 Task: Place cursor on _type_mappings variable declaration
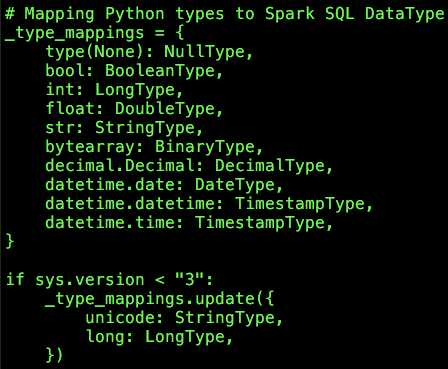(74, 33)
